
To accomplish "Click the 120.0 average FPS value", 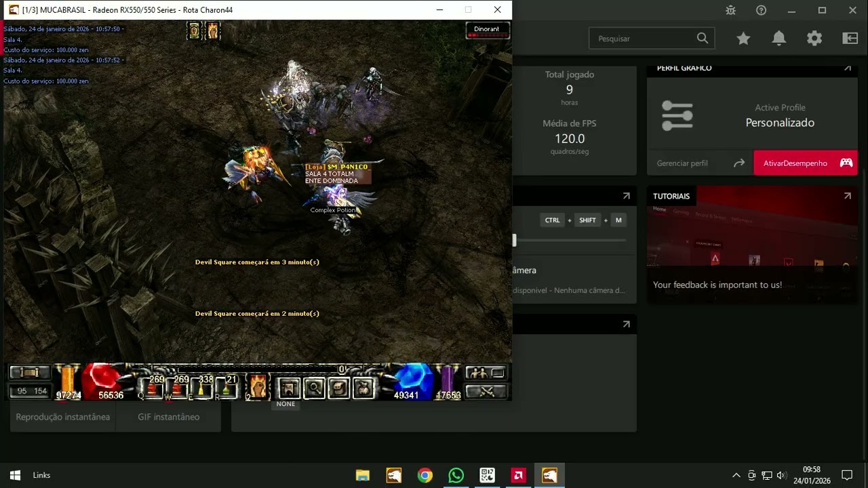I will click(570, 138).
